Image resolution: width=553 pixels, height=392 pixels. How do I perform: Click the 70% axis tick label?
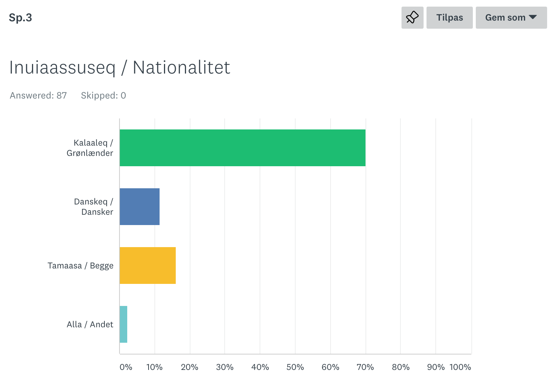pyautogui.click(x=365, y=367)
